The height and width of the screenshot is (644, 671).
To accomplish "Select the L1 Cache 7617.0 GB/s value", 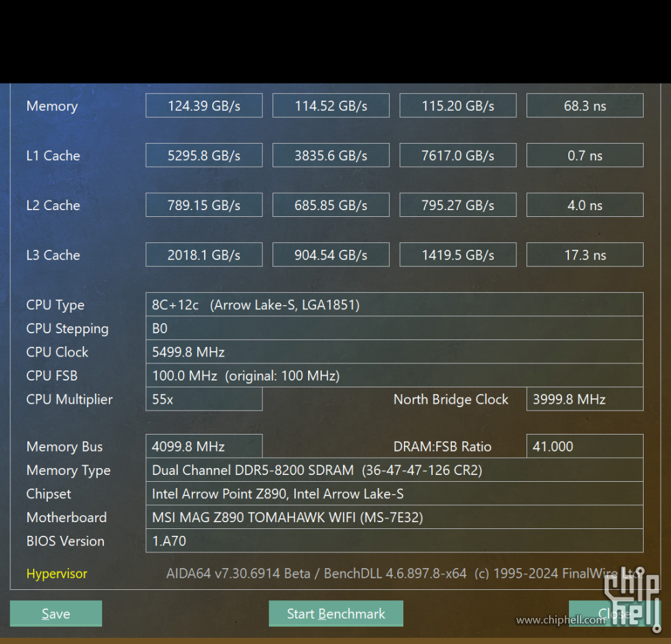I will [458, 155].
